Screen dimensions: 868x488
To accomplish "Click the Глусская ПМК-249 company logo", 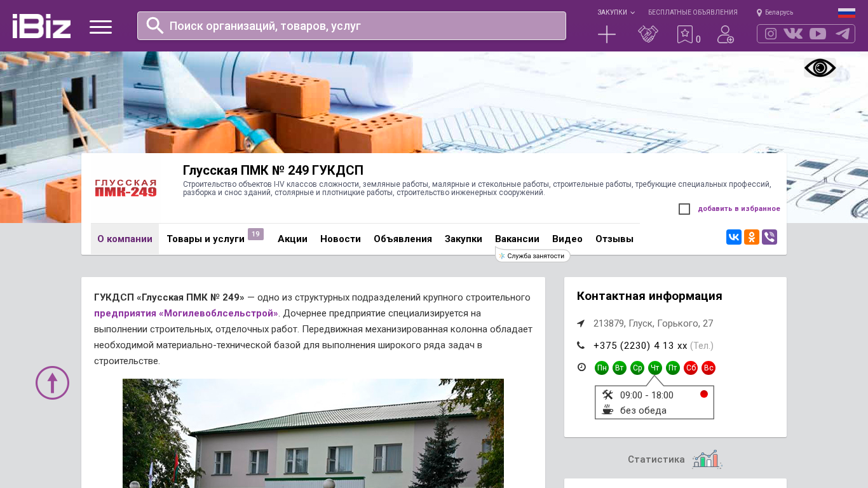I will click(x=126, y=188).
